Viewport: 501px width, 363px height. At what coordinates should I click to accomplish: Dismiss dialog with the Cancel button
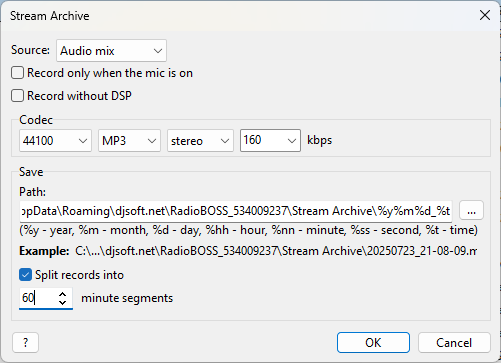click(x=454, y=342)
